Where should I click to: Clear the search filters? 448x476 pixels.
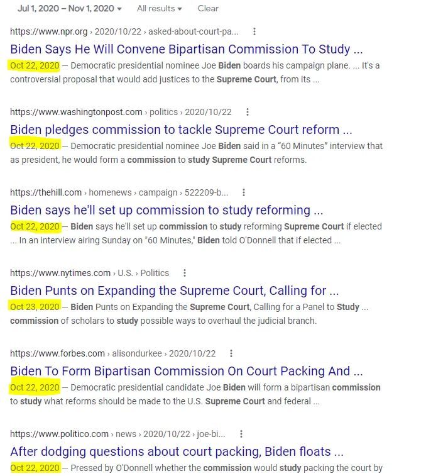(x=208, y=9)
